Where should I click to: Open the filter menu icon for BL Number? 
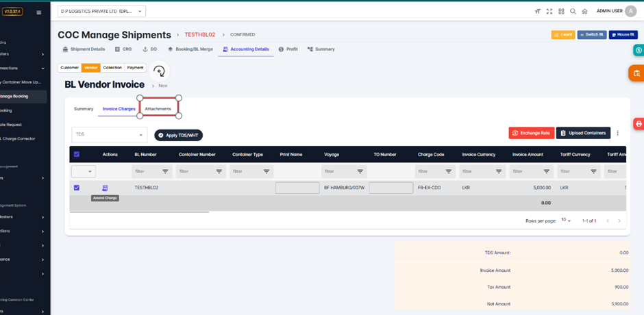tap(165, 172)
